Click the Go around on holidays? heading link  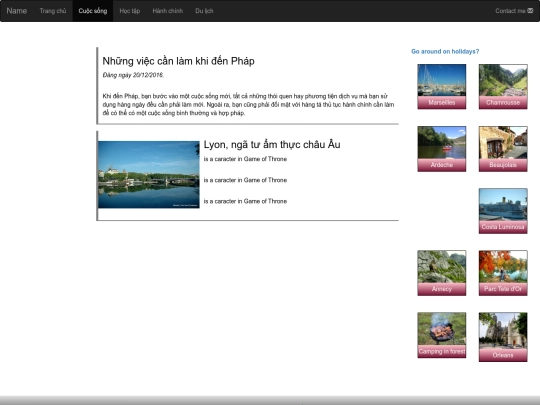point(445,51)
